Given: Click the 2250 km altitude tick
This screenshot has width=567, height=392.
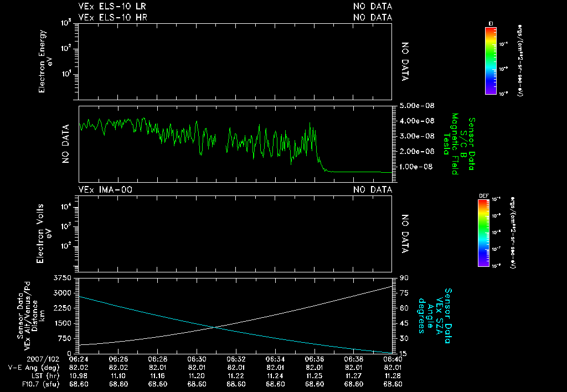Looking at the screenshot, I should pos(62,308).
